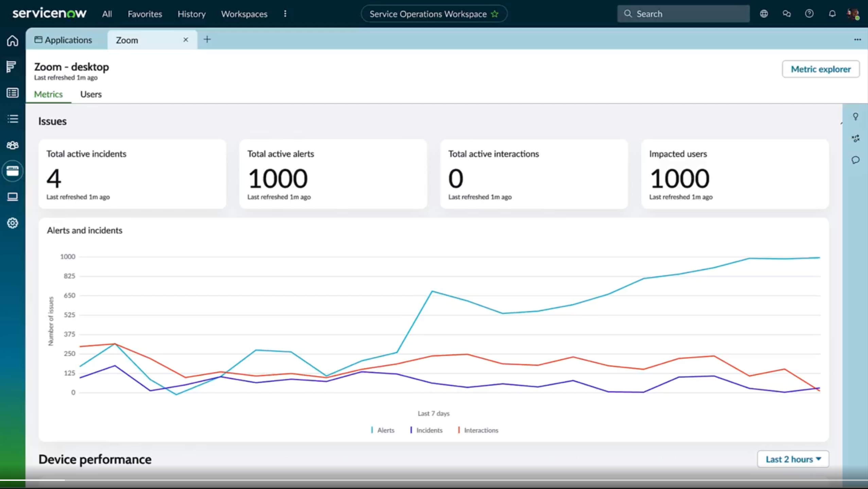
Task: Open the Workspaces menu
Action: 244,14
